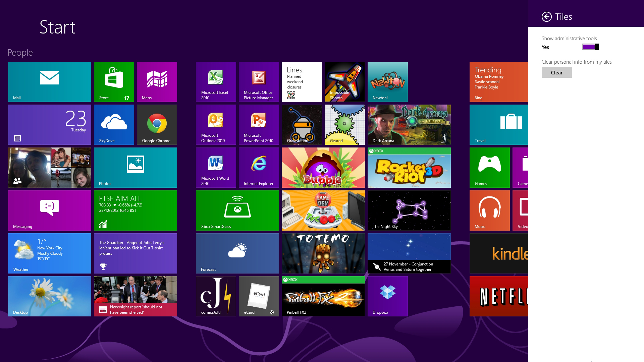The width and height of the screenshot is (644, 362).
Task: Launch the Game Dev Tycoon tile
Action: tap(323, 210)
